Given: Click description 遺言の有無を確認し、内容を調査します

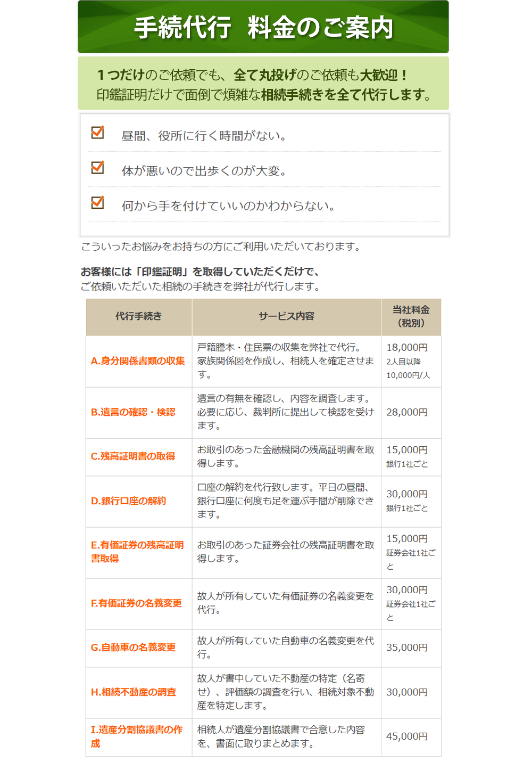Looking at the screenshot, I should click(286, 412).
